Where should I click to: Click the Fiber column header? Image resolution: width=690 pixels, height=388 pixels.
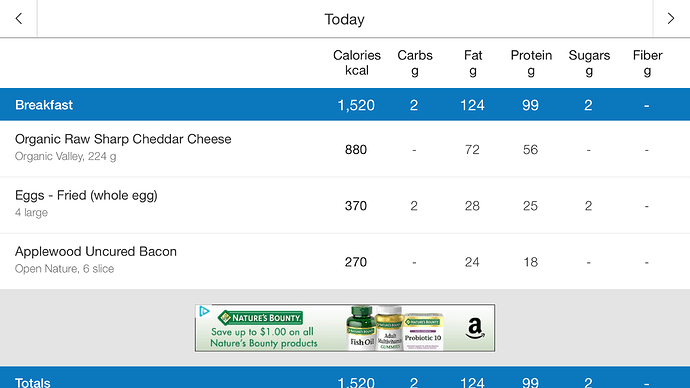tap(647, 63)
